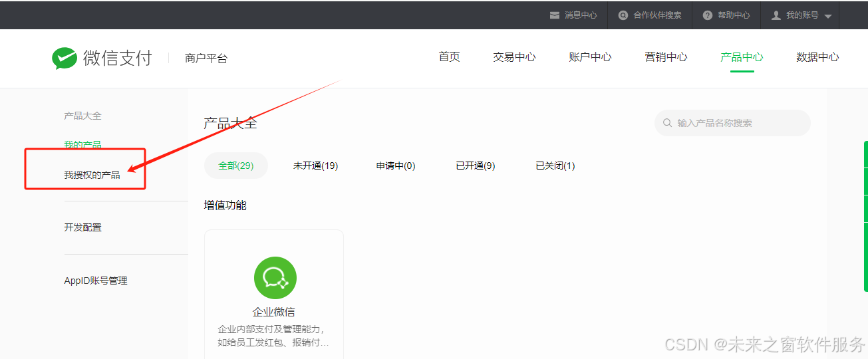Open the 营销中心 navigation tab
The image size is (868, 359).
coord(666,57)
